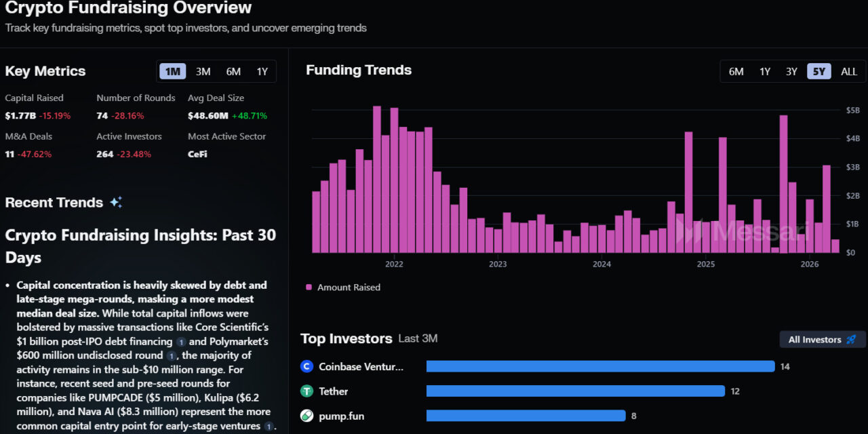Image resolution: width=868 pixels, height=434 pixels.
Task: Switch Funding Trends chart to ALL
Action: coord(848,71)
